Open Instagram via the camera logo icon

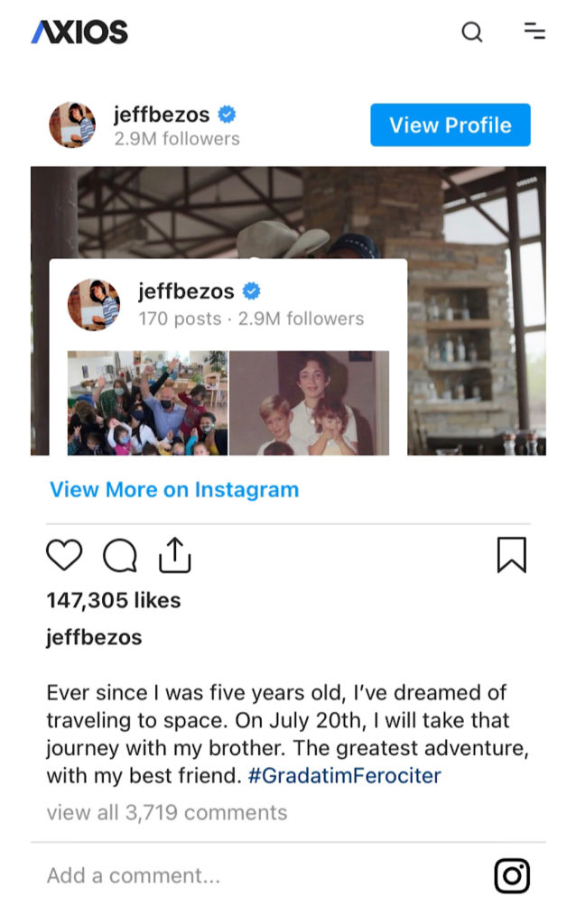[x=512, y=875]
